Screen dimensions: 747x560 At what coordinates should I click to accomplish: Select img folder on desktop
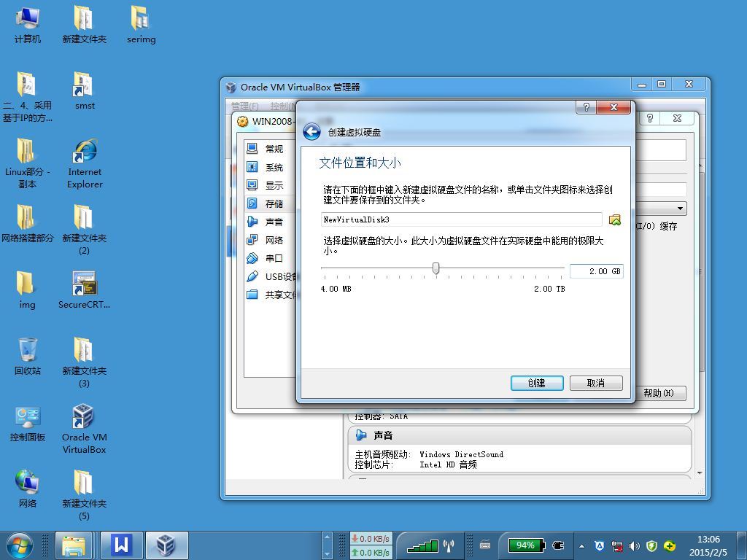pos(27,290)
